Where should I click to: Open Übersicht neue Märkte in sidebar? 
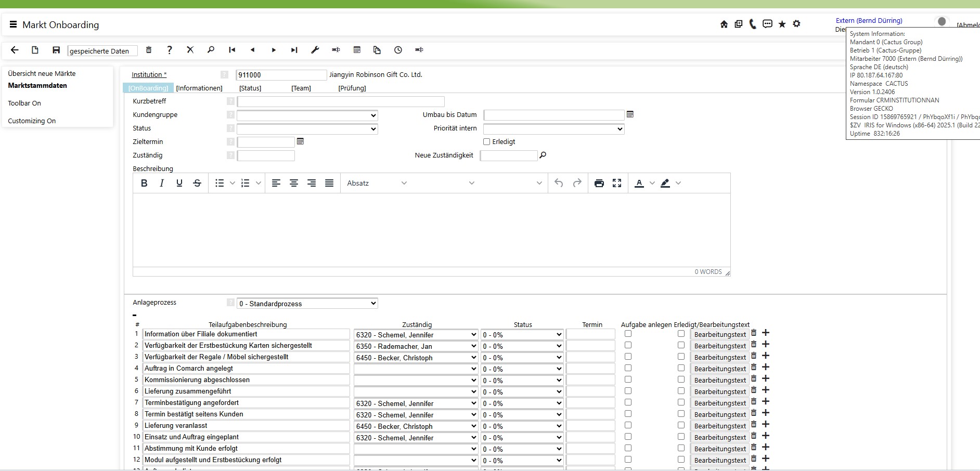(x=42, y=74)
